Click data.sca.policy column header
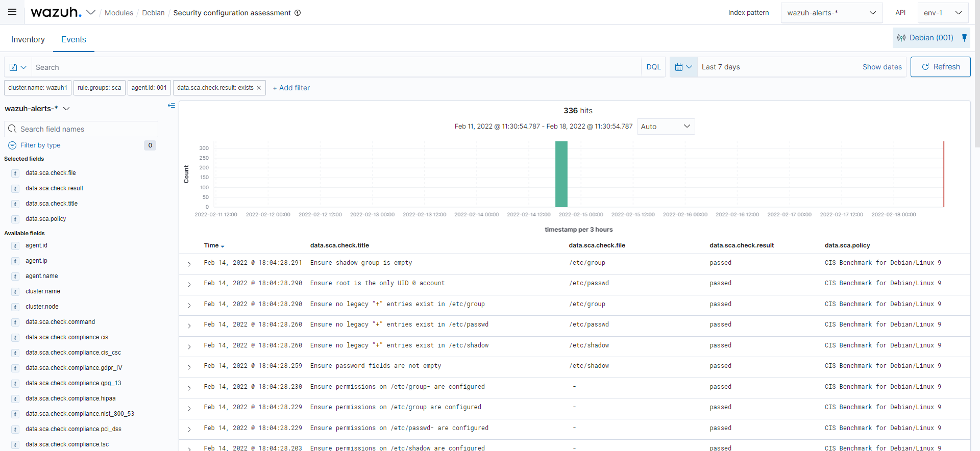The width and height of the screenshot is (980, 451). (847, 245)
